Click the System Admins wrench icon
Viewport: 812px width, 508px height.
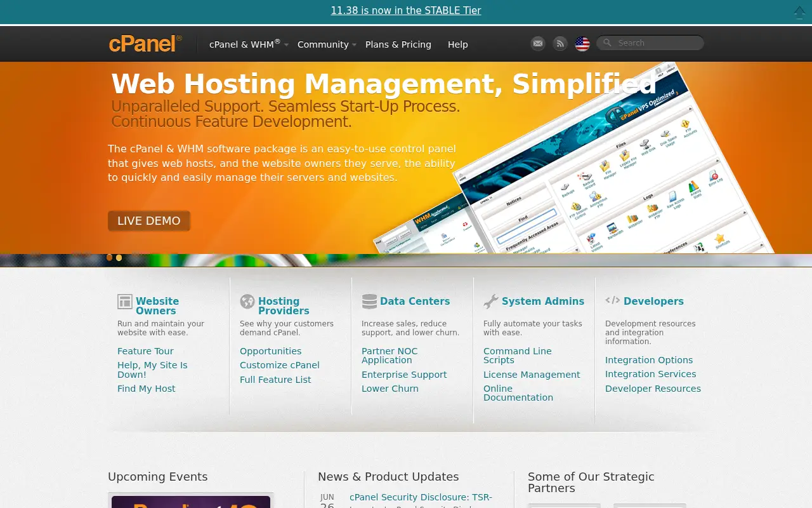point(491,302)
